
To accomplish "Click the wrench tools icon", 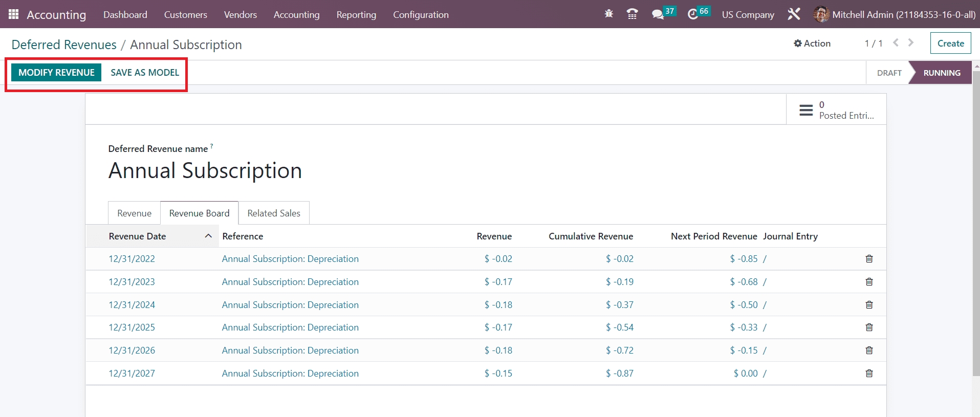I will 794,14.
